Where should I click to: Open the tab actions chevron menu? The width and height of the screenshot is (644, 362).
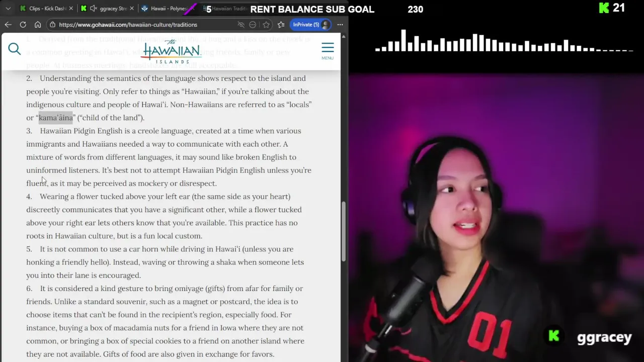pyautogui.click(x=8, y=9)
